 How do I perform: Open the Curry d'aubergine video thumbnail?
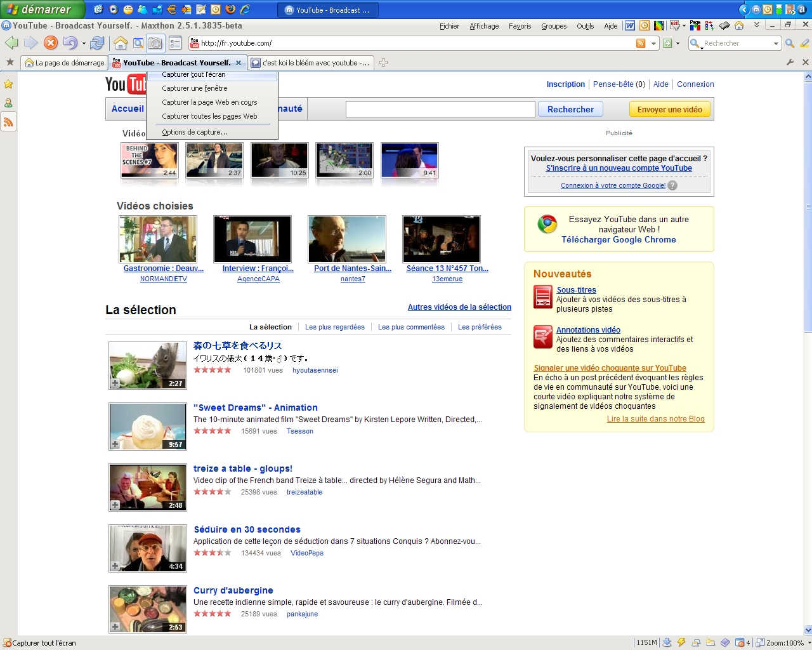148,609
